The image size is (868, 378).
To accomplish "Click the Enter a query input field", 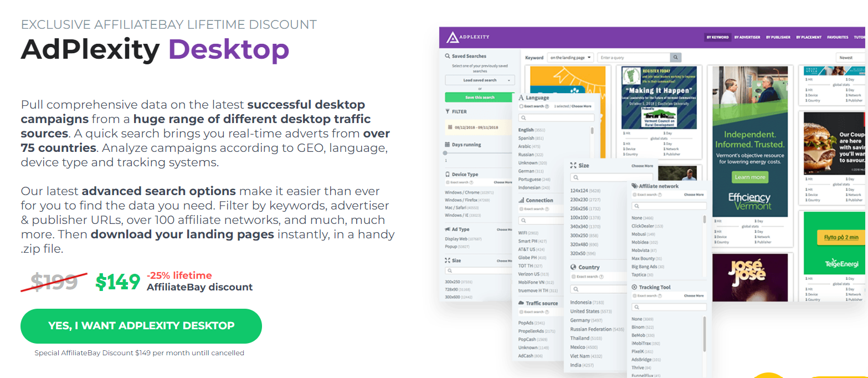I will coord(634,58).
